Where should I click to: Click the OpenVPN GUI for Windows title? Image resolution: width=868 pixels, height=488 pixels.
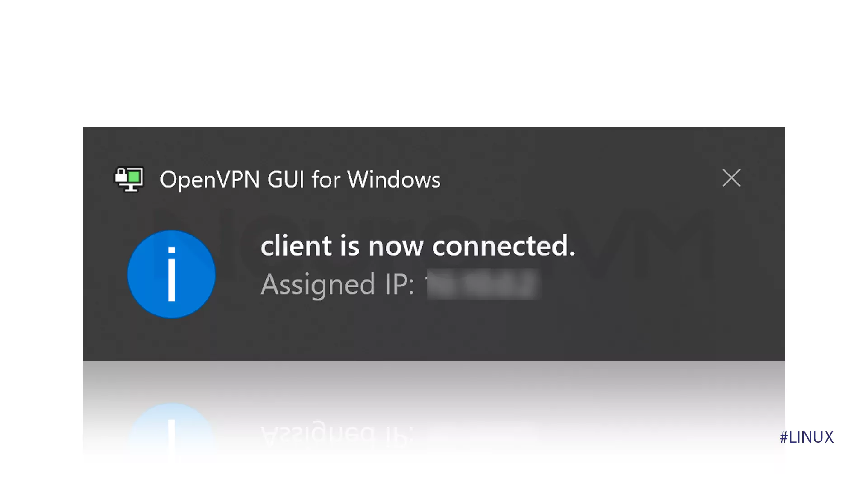[300, 179]
